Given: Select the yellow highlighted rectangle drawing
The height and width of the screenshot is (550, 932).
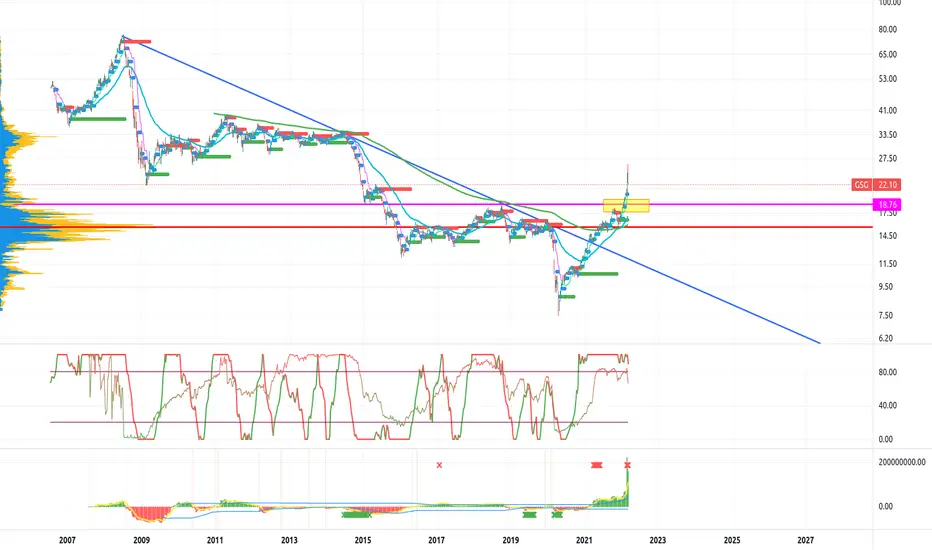Looking at the screenshot, I should (x=626, y=206).
